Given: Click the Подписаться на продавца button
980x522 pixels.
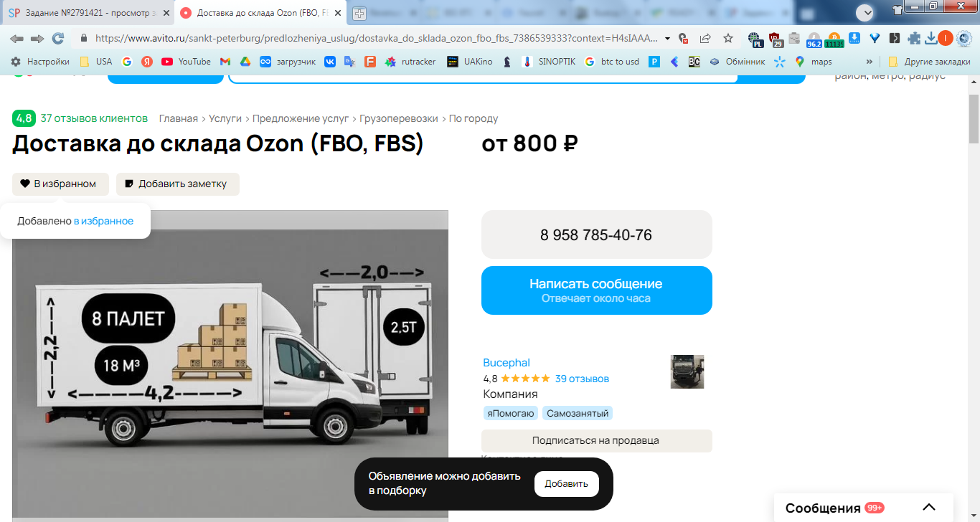Looking at the screenshot, I should [x=597, y=441].
